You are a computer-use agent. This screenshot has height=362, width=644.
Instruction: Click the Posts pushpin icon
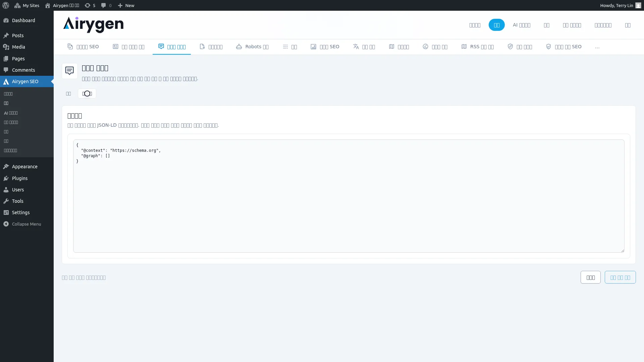point(6,36)
